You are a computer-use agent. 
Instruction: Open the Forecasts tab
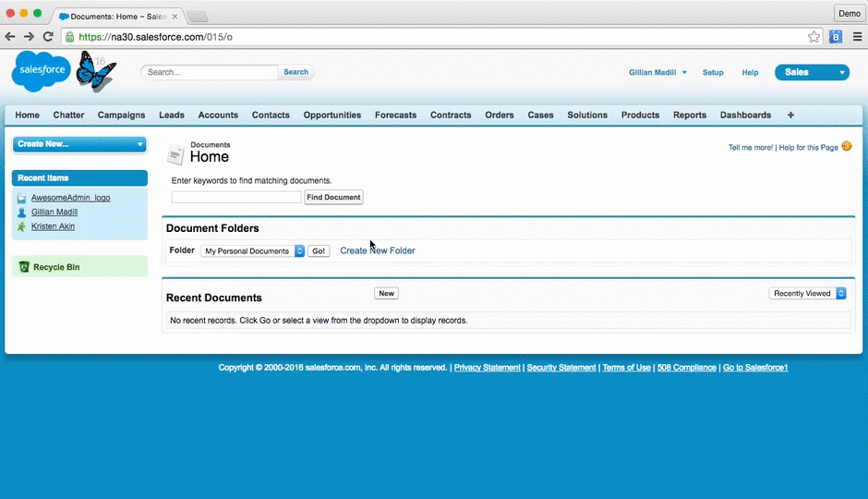click(x=396, y=116)
